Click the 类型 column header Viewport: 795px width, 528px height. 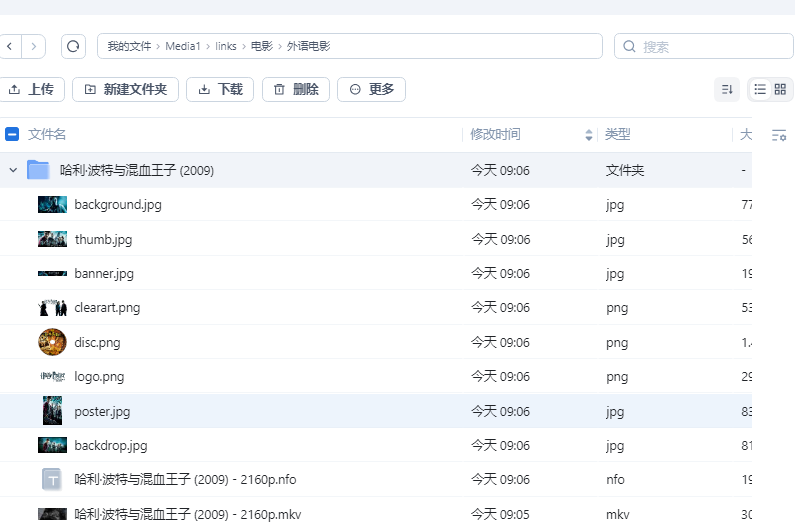pyautogui.click(x=618, y=134)
